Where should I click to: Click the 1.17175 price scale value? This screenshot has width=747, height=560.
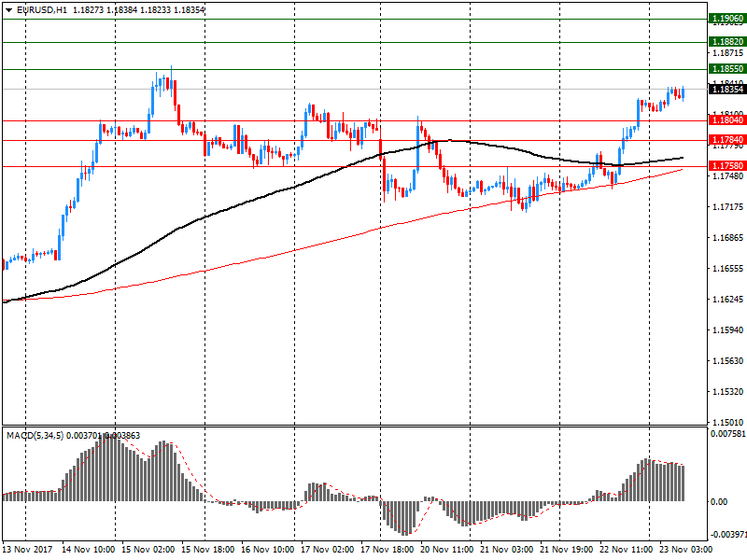click(727, 207)
